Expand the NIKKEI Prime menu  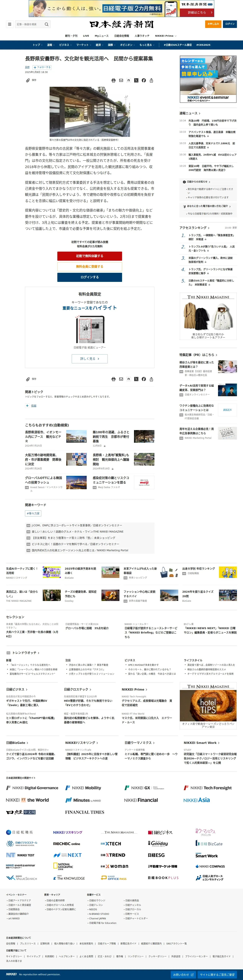[166, 36]
